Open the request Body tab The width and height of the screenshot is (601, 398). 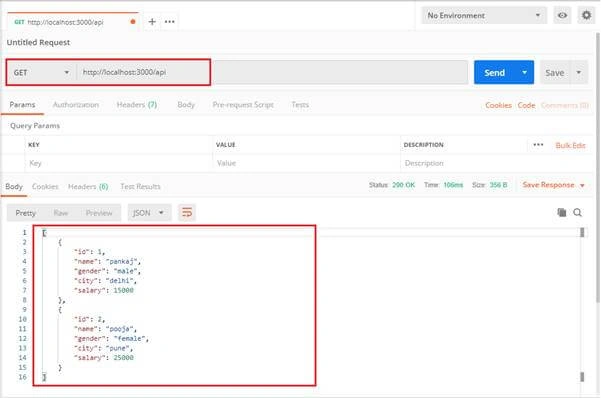coord(186,105)
